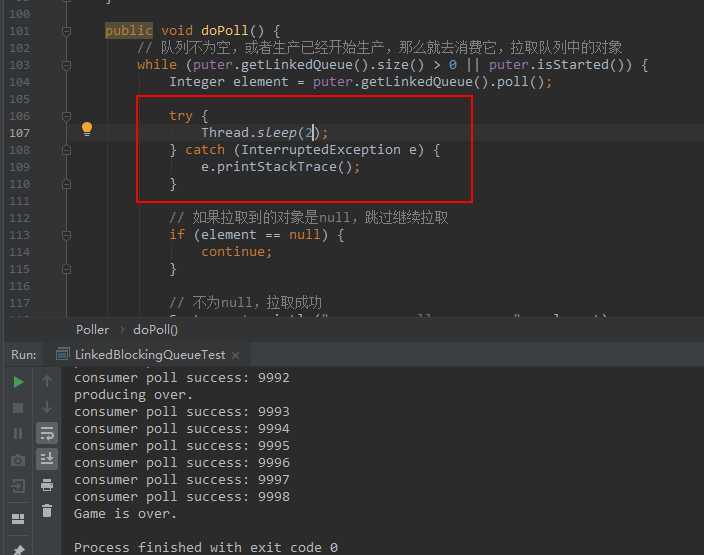This screenshot has height=555, width=704.
Task: Collapse the catch block fold marker
Action: (x=66, y=150)
